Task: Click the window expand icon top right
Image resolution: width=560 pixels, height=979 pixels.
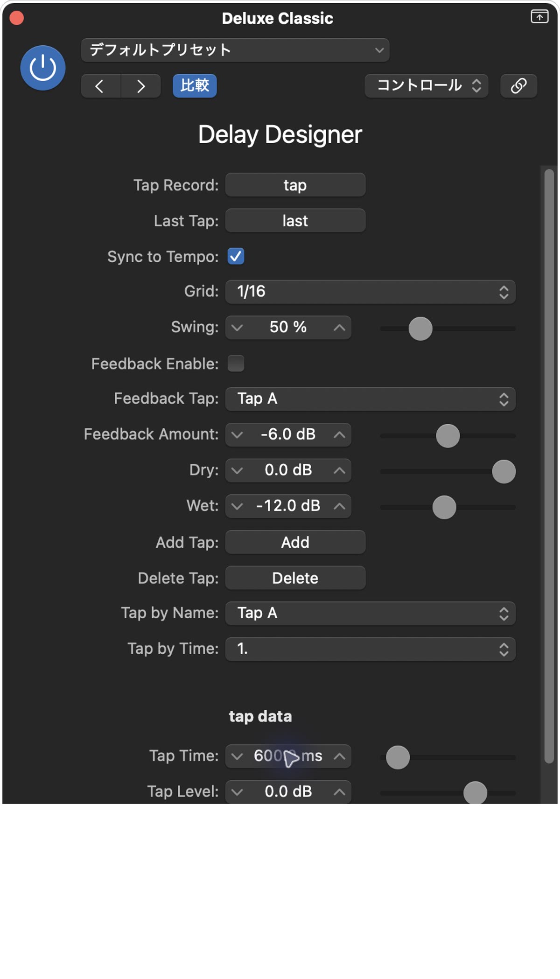Action: click(539, 16)
